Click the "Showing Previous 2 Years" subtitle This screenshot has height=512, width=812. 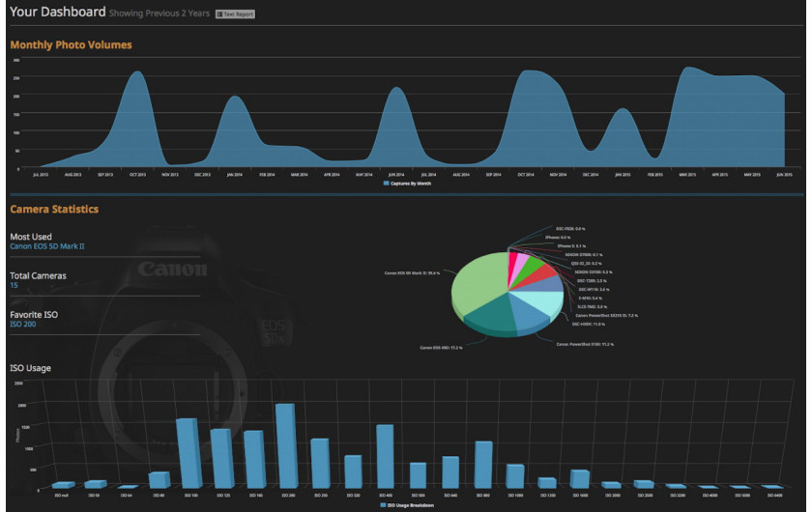[159, 14]
